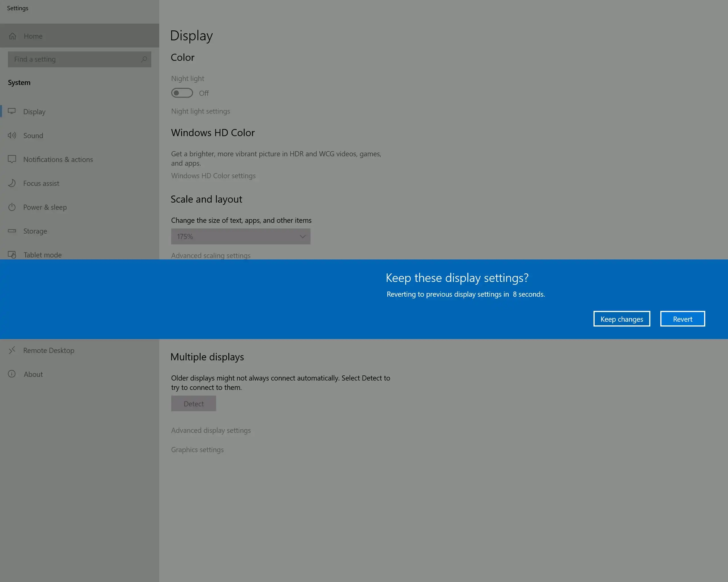728x582 pixels.
Task: Toggle the Night light switch
Action: coord(182,93)
